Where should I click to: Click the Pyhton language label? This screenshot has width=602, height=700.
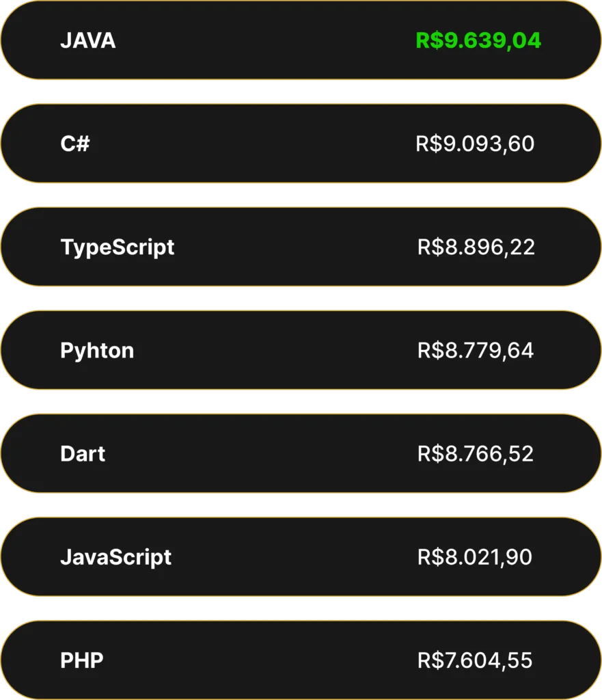tap(97, 351)
